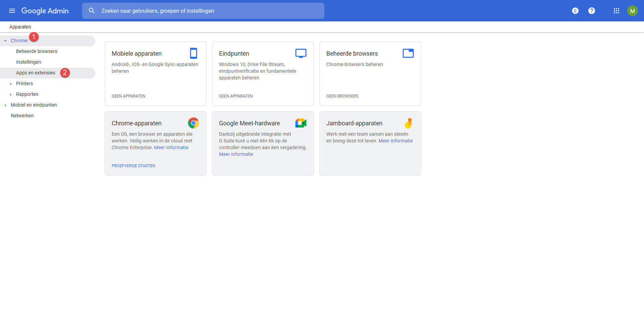
Task: Open the Chrome-apparaten card title
Action: (x=137, y=123)
